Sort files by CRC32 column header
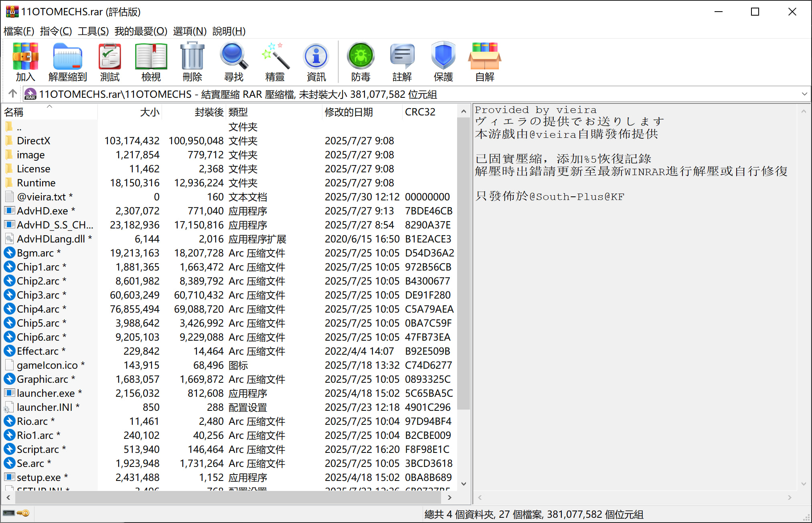 (420, 112)
